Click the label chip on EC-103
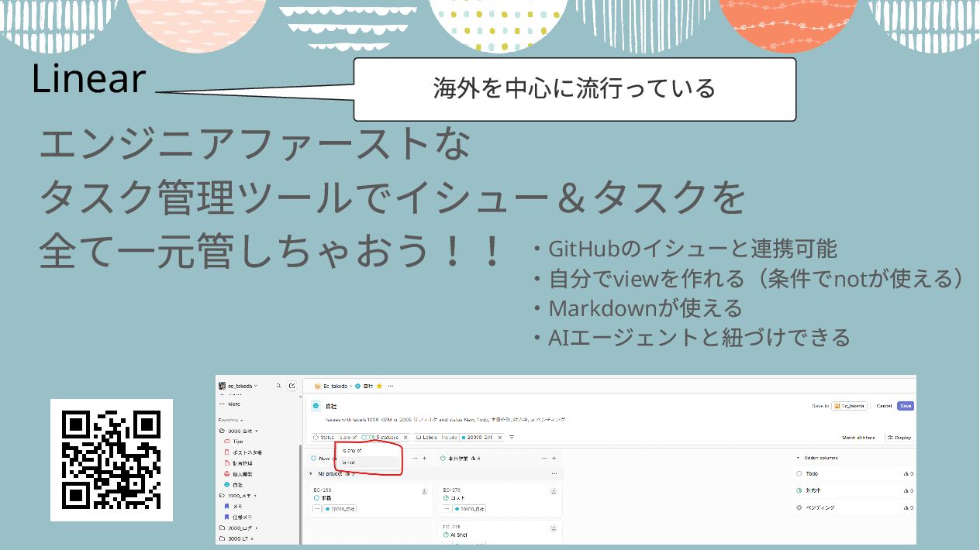The image size is (980, 550). (x=340, y=509)
